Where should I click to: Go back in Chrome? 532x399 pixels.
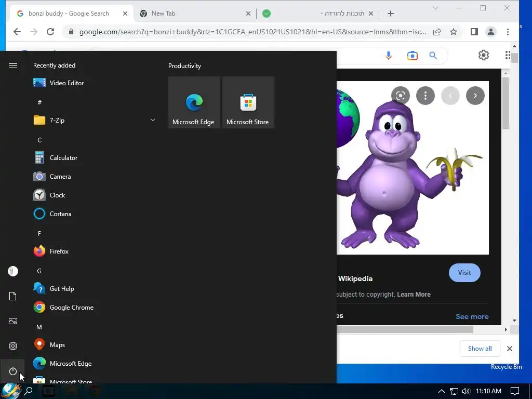coord(17,32)
